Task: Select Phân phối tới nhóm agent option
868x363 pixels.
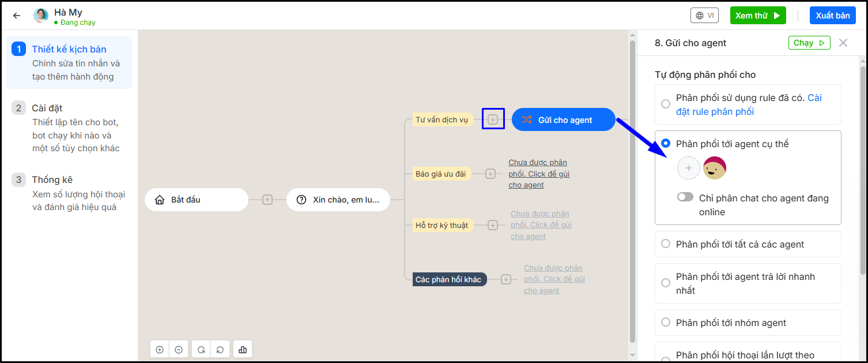Action: tap(666, 323)
